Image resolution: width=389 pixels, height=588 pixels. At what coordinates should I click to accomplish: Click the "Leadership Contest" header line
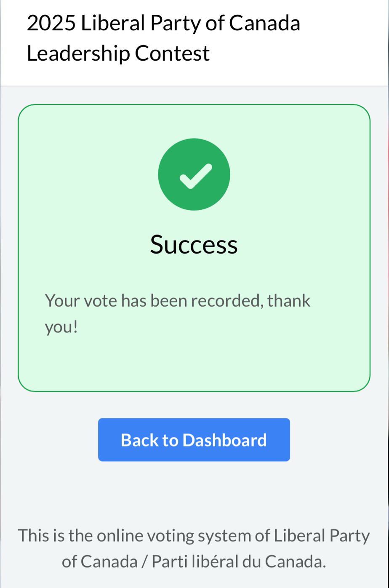118,53
